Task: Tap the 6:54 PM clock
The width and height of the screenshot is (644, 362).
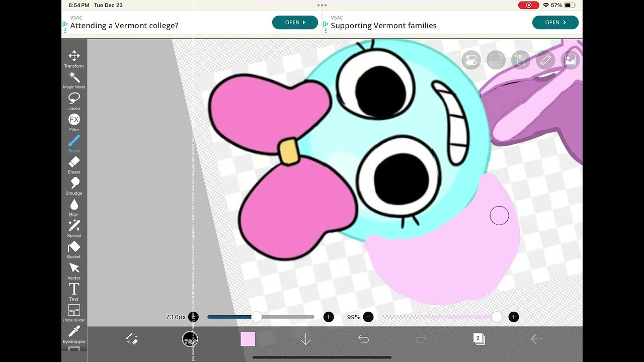Action: [79, 5]
